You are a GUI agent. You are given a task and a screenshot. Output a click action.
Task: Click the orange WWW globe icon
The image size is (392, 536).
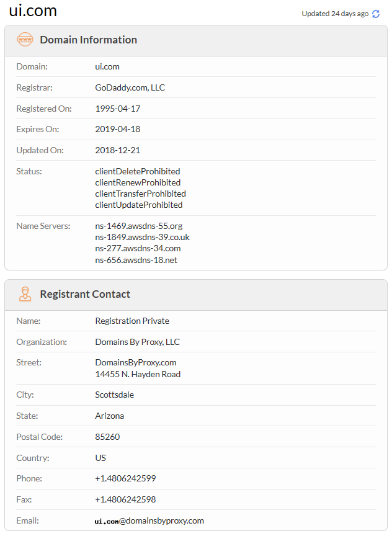25,40
